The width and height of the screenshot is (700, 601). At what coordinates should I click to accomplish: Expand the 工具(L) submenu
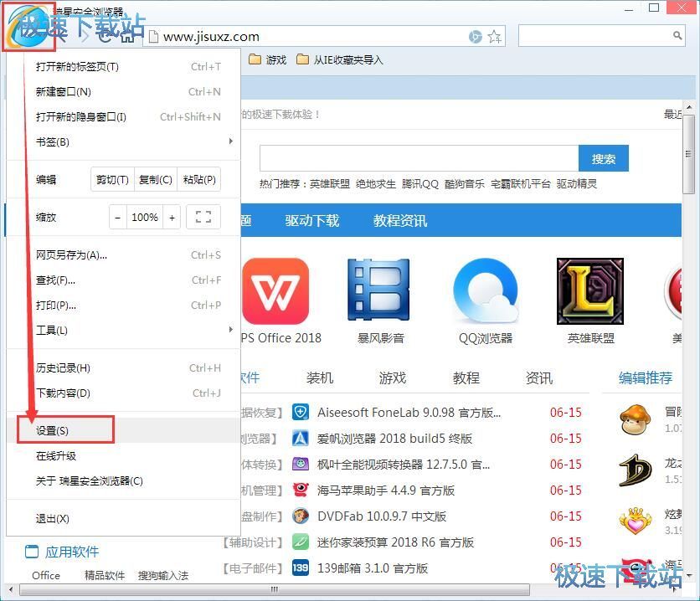coord(123,330)
